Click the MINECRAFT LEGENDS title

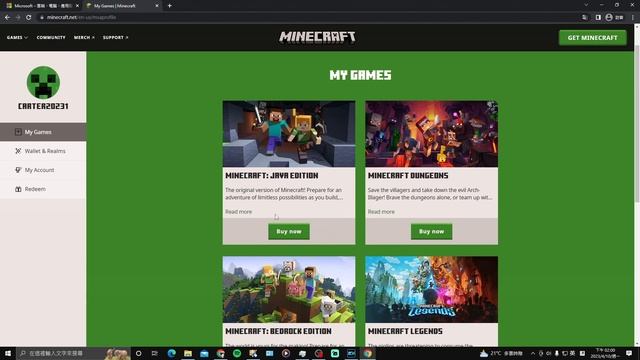point(405,331)
